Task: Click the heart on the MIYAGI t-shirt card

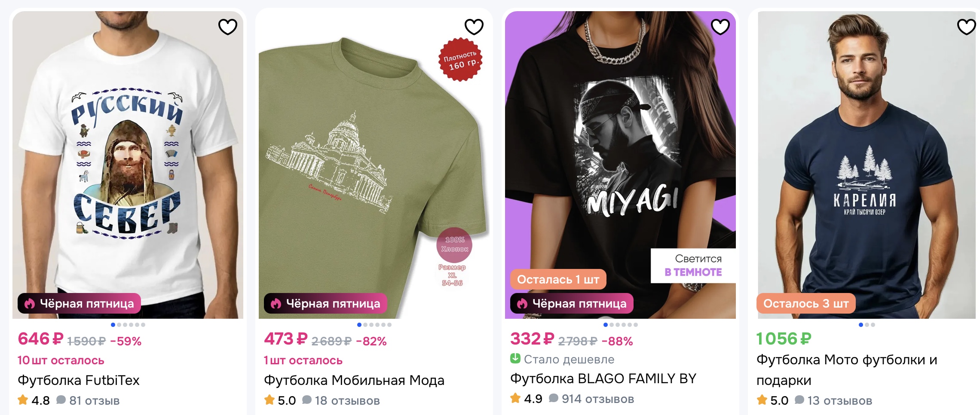Action: [720, 27]
